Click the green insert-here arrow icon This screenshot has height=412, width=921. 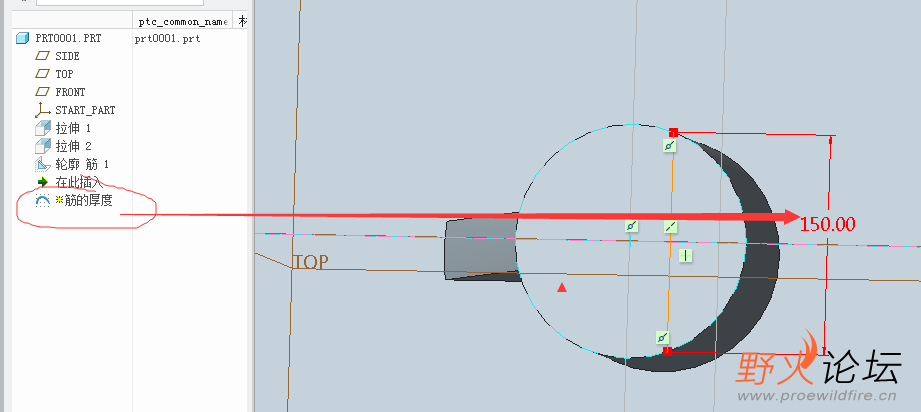[x=43, y=182]
